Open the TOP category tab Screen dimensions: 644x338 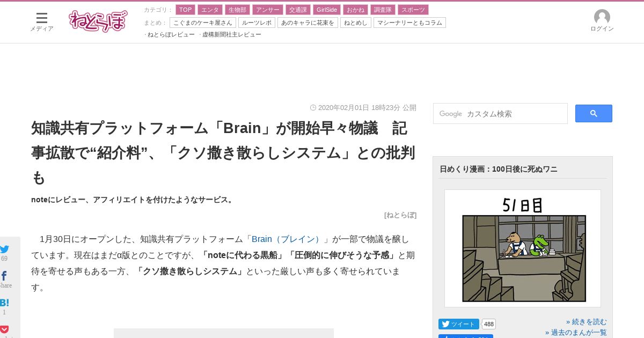point(185,10)
